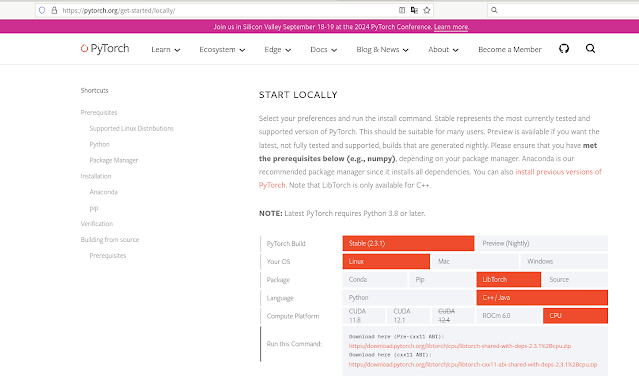Select Preview (Nightly) build

tap(542, 243)
